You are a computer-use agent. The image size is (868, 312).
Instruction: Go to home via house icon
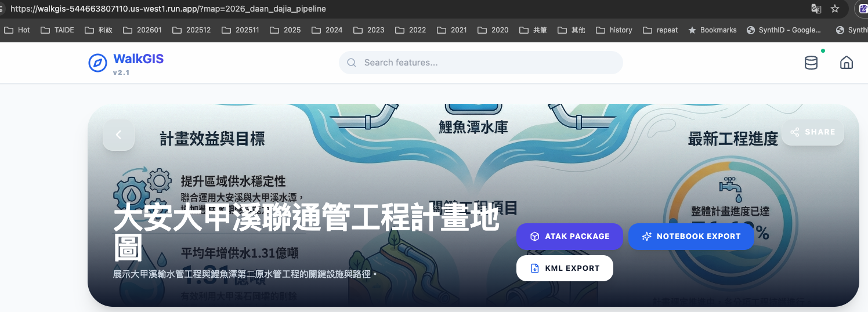point(847,63)
